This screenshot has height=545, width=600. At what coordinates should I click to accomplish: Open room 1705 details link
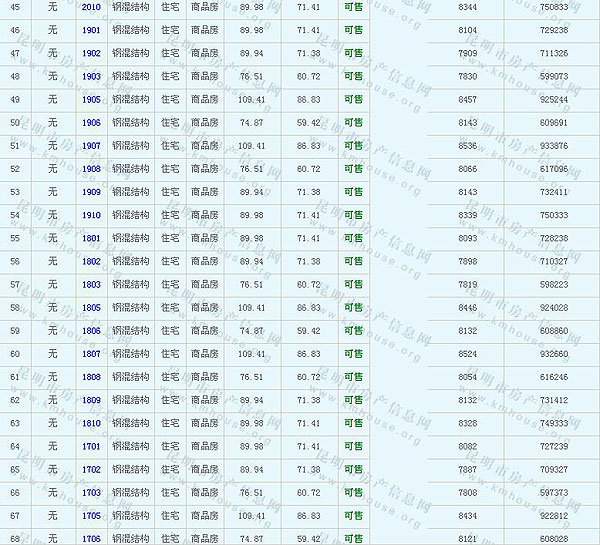coord(91,516)
